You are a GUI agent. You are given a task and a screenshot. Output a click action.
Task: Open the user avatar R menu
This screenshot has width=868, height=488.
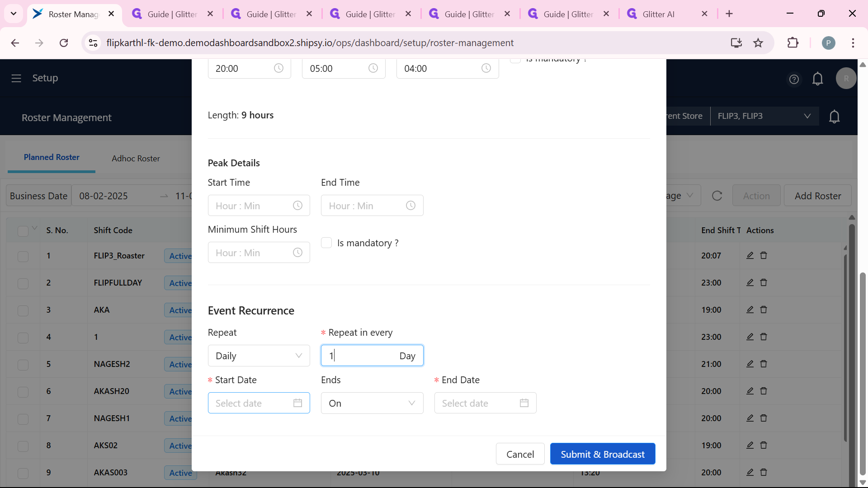tap(846, 79)
